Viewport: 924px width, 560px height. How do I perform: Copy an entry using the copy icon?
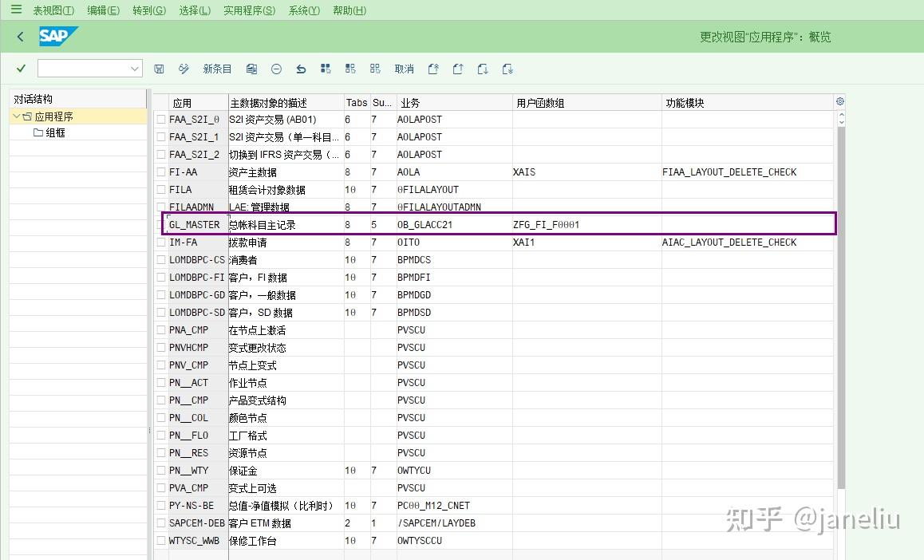click(251, 69)
